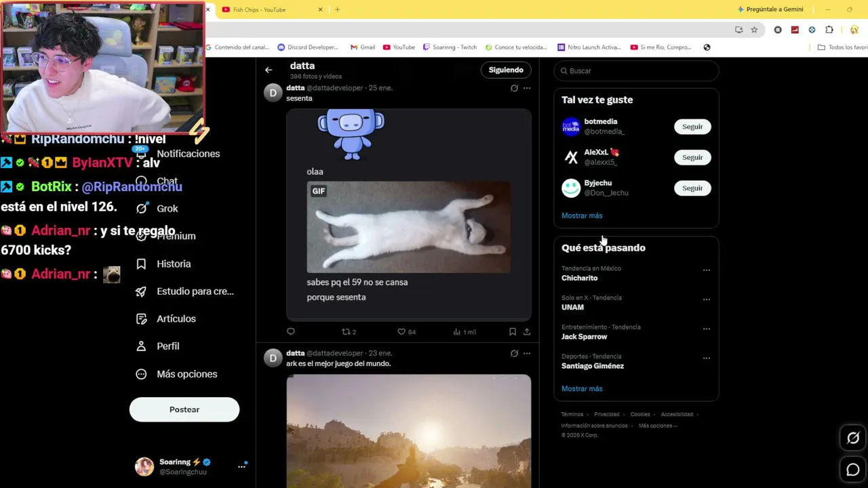Open the Privacidad footer link
The width and height of the screenshot is (868, 488).
tap(607, 414)
